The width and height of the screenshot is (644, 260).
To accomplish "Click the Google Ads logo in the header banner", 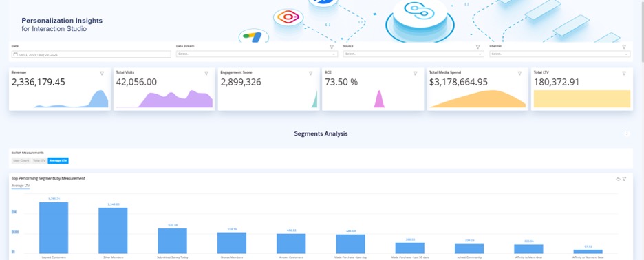I will click(253, 36).
